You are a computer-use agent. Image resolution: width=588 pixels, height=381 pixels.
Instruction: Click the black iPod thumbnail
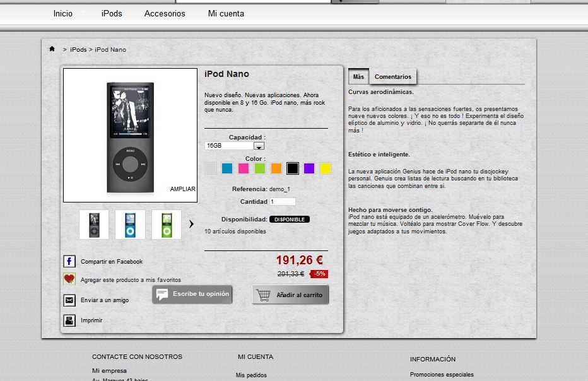(94, 225)
